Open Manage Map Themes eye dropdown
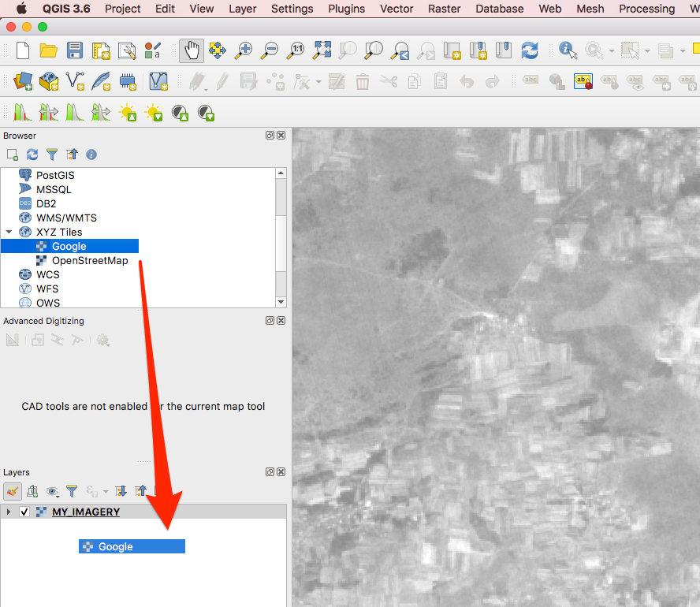The image size is (700, 607). click(53, 491)
